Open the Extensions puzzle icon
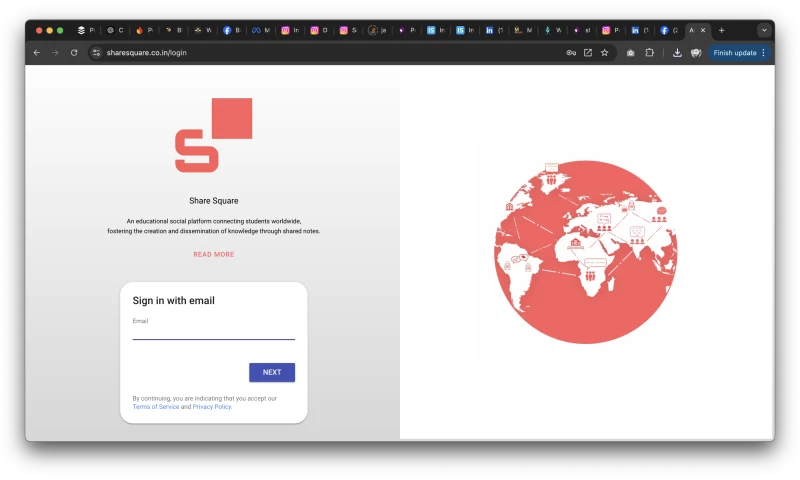Viewport: 800px width, 480px height. pyautogui.click(x=650, y=52)
